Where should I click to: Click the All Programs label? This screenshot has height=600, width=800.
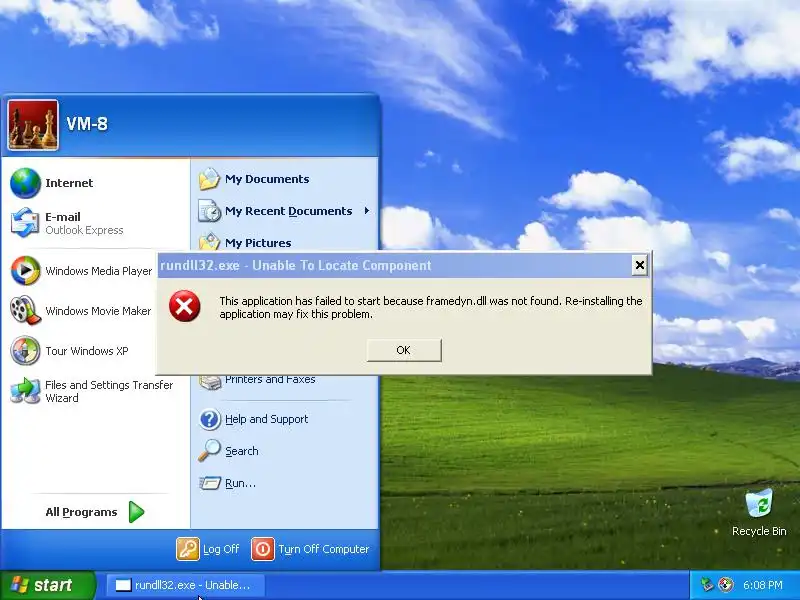click(81, 512)
